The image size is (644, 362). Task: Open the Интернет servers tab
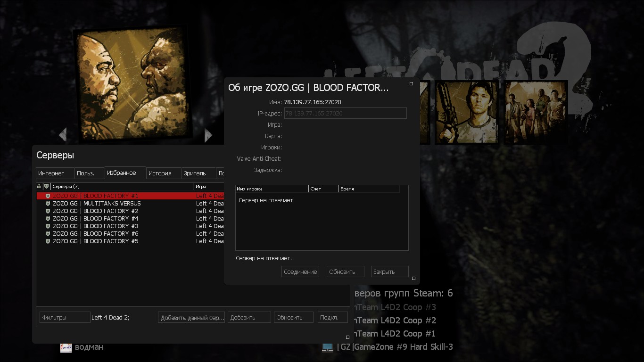pos(55,173)
